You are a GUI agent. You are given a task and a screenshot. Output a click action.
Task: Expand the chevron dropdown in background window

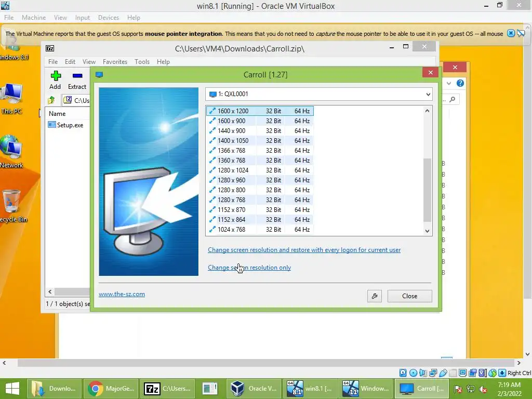point(448,83)
